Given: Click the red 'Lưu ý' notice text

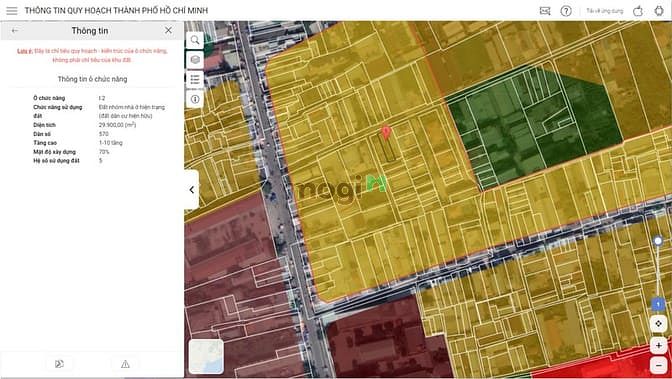Looking at the screenshot, I should [x=93, y=55].
